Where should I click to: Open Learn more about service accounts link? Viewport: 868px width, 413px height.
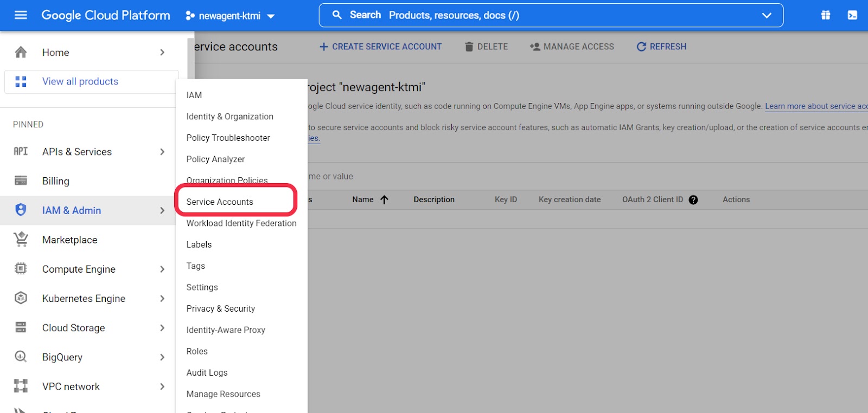[816, 106]
